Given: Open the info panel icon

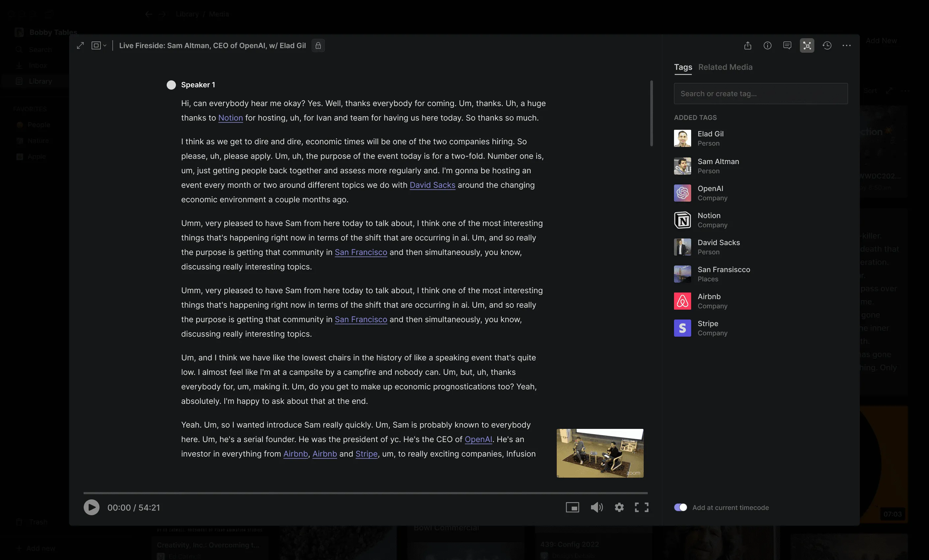Looking at the screenshot, I should 767,46.
